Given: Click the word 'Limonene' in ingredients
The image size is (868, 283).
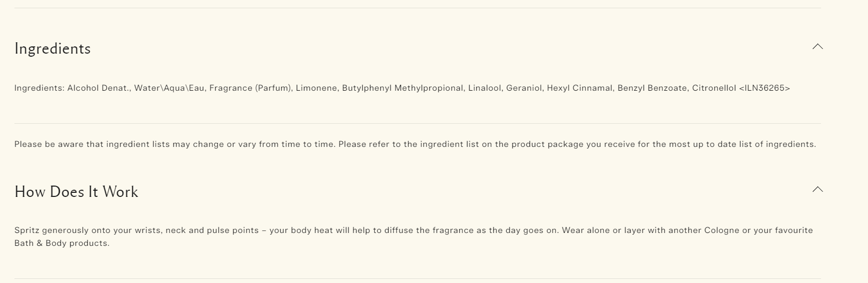Looking at the screenshot, I should tap(316, 88).
